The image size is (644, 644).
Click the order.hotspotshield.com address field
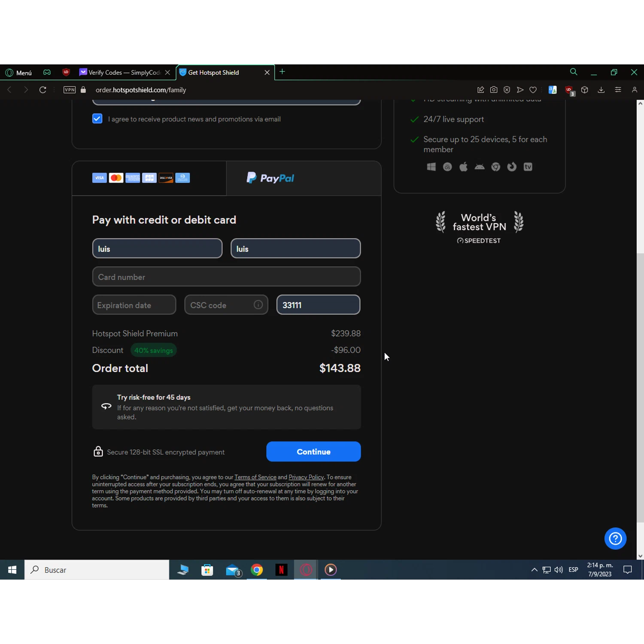click(x=141, y=90)
